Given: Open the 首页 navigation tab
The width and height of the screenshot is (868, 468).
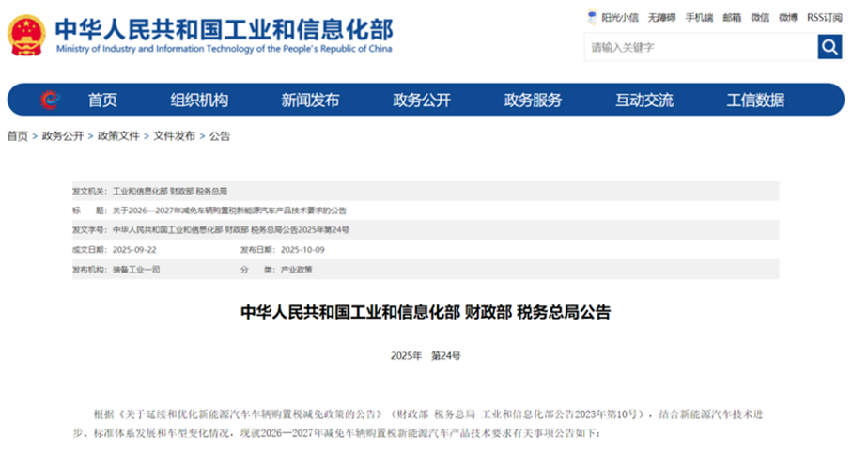Looking at the screenshot, I should pos(102,101).
